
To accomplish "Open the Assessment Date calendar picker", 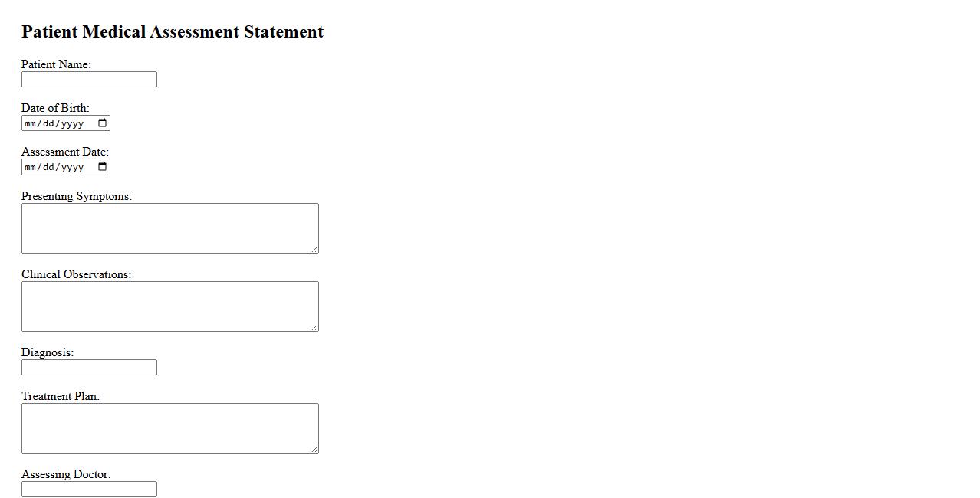I will tap(102, 167).
